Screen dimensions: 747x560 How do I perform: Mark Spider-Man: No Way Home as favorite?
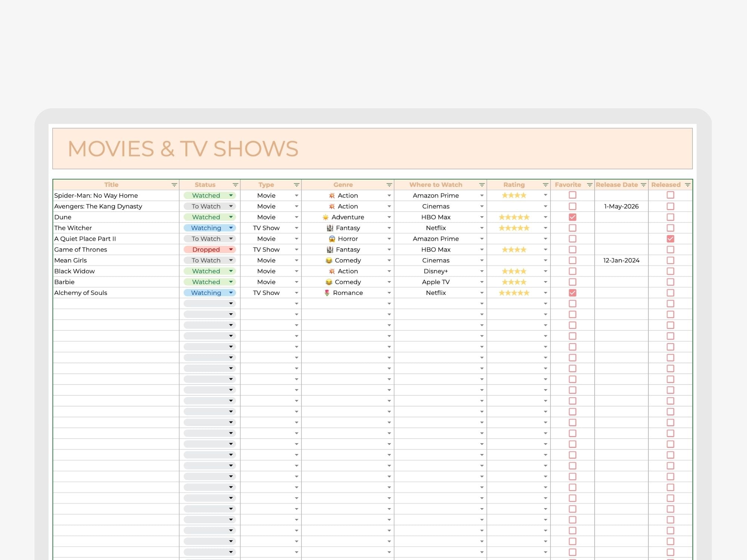click(x=572, y=195)
